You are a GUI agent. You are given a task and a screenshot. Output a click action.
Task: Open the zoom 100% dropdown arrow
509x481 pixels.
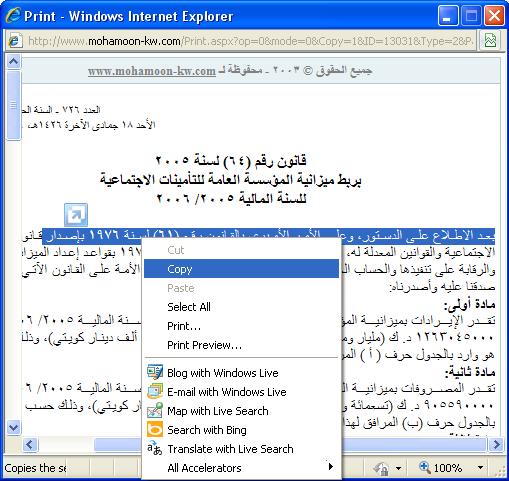[480, 468]
